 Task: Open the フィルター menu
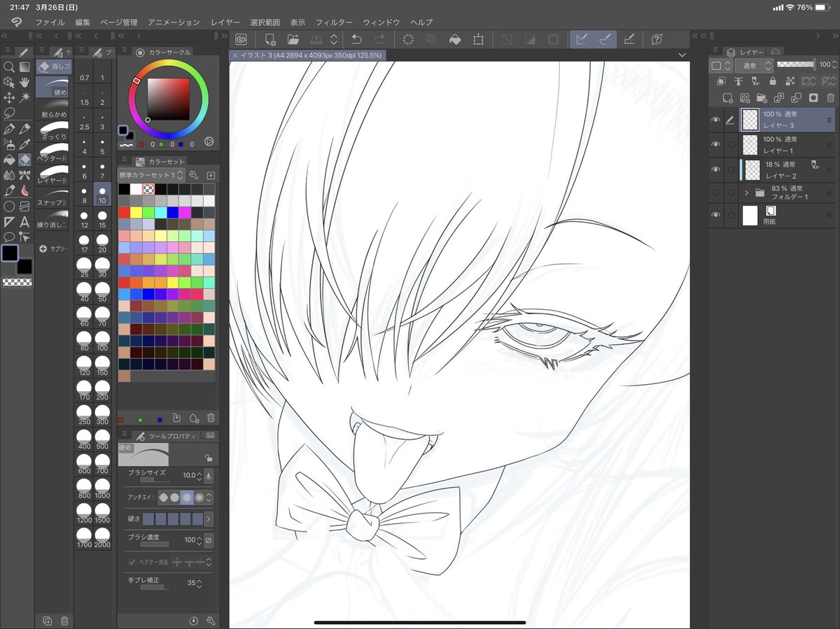click(x=334, y=22)
